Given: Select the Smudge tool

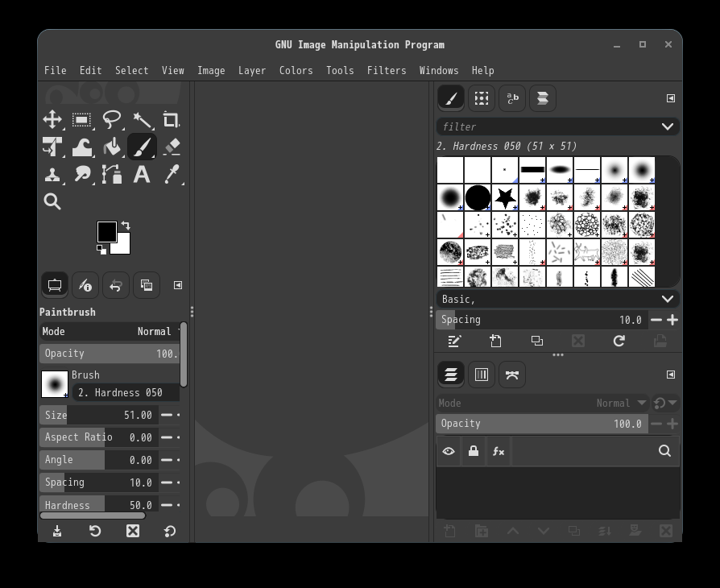Looking at the screenshot, I should 81,175.
